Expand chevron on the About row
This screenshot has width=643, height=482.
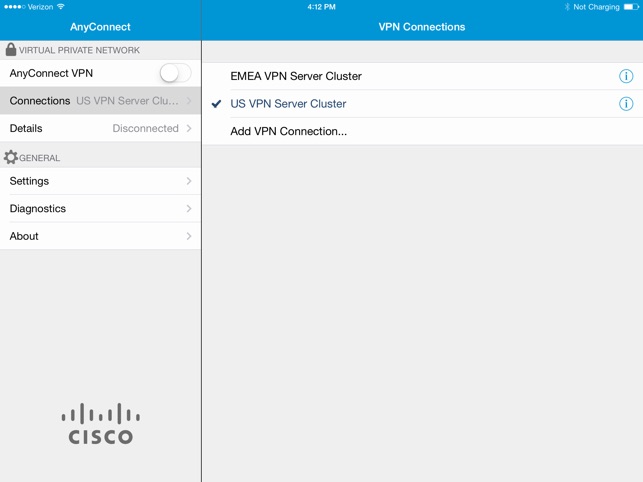click(189, 236)
